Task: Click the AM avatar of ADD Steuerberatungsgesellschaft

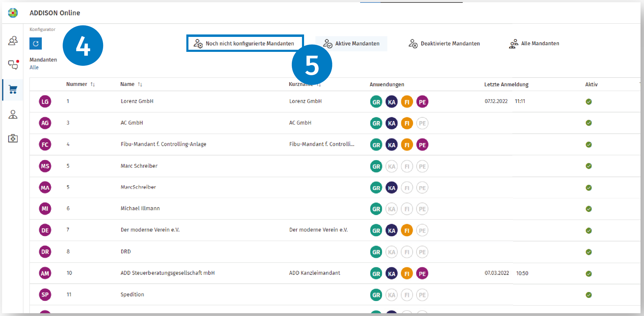Action: click(x=45, y=273)
